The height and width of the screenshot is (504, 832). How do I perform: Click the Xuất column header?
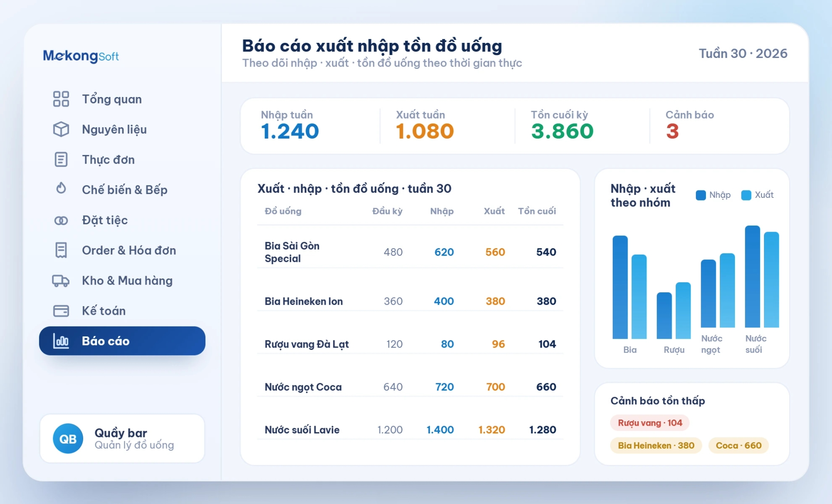(x=494, y=211)
